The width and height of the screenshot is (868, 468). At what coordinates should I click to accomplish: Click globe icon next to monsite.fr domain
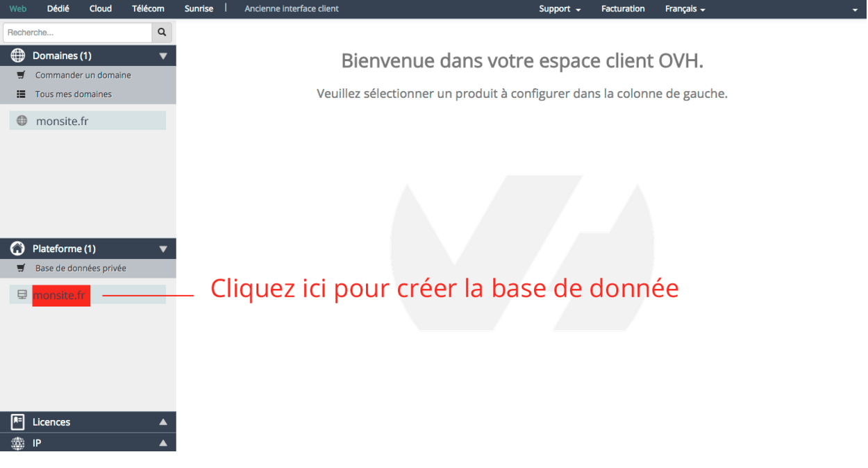pyautogui.click(x=22, y=121)
